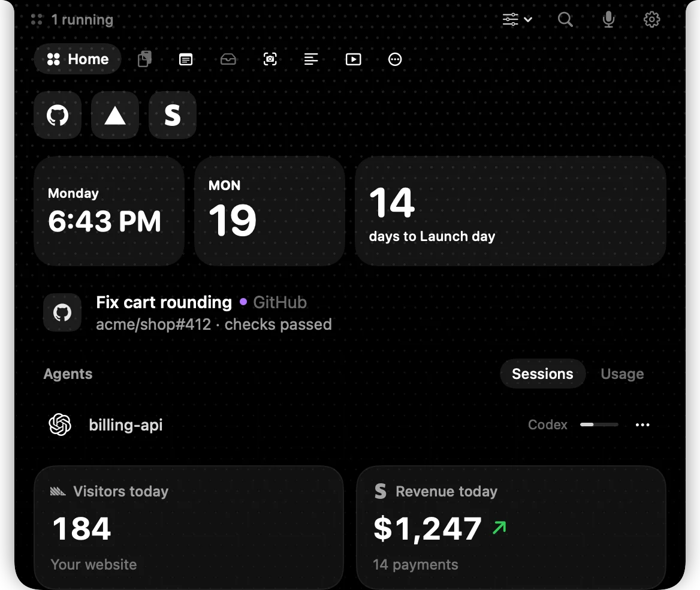Open the media play tab icon

(x=353, y=59)
